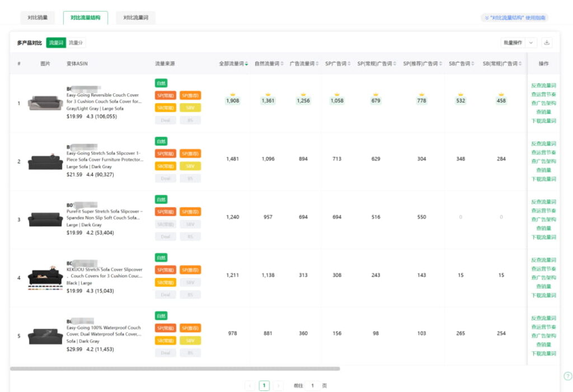Sort by 全部流量词 column sort icon
The height and width of the screenshot is (392, 573).
click(247, 64)
